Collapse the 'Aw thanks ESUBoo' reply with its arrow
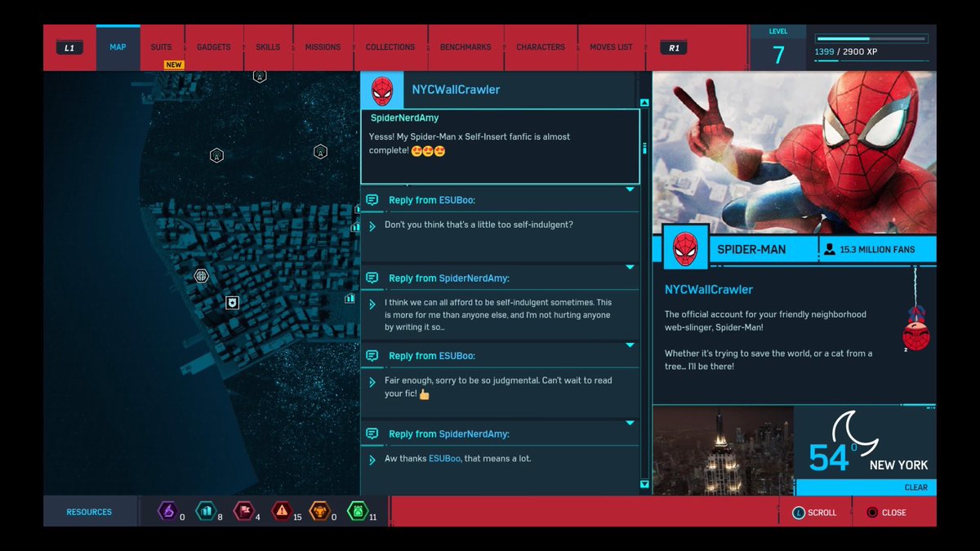This screenshot has width=980, height=551. pos(630,423)
